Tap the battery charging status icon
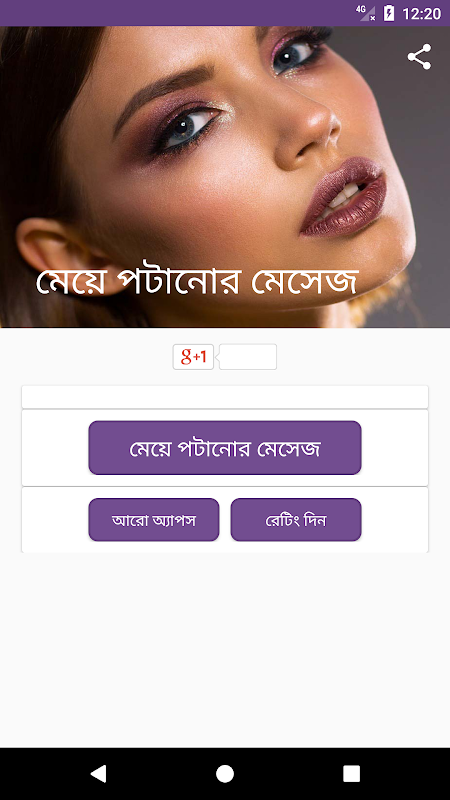This screenshot has height=800, width=450. pos(389,13)
